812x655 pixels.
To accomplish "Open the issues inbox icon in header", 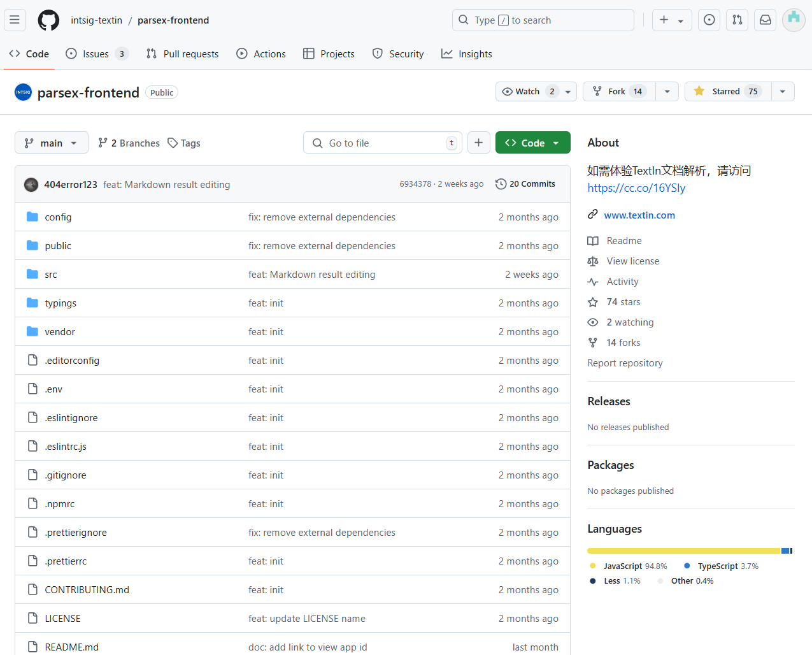I will click(709, 20).
